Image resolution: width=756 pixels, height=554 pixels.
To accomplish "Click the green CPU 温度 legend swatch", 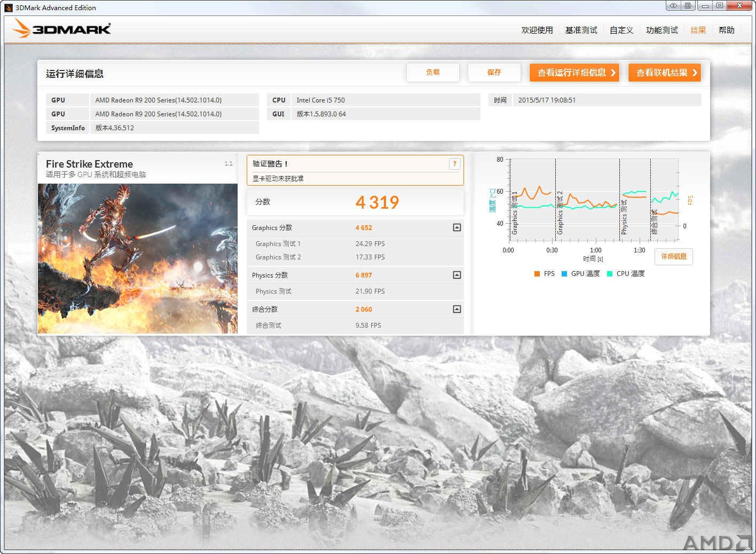I will [610, 274].
